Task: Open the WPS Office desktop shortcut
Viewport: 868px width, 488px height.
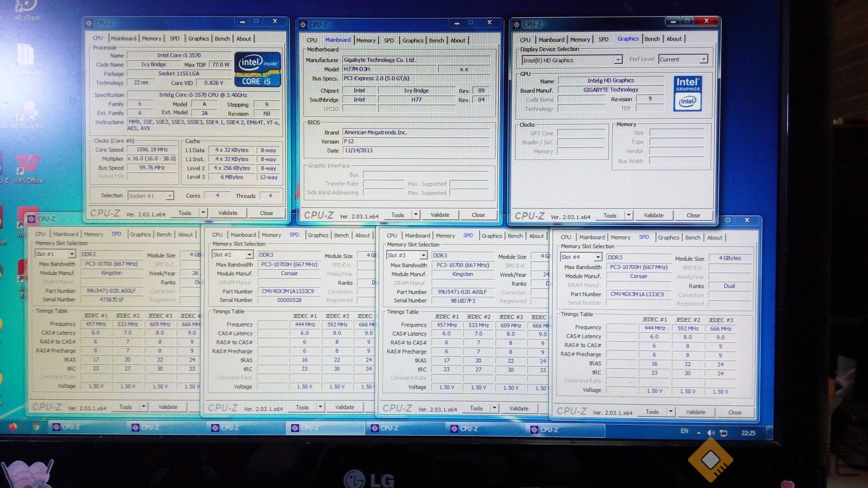Action: (27, 166)
